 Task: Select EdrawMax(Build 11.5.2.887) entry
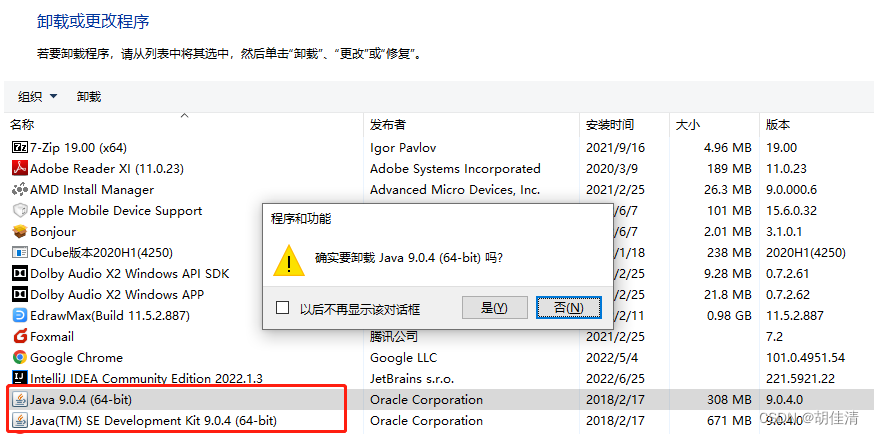110,315
